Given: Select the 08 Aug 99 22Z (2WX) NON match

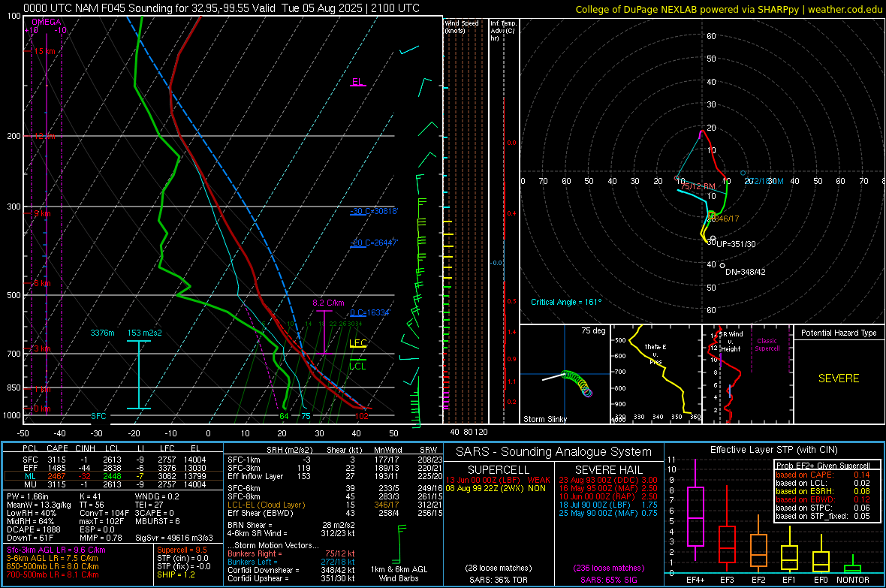Looking at the screenshot, I should pos(496,488).
